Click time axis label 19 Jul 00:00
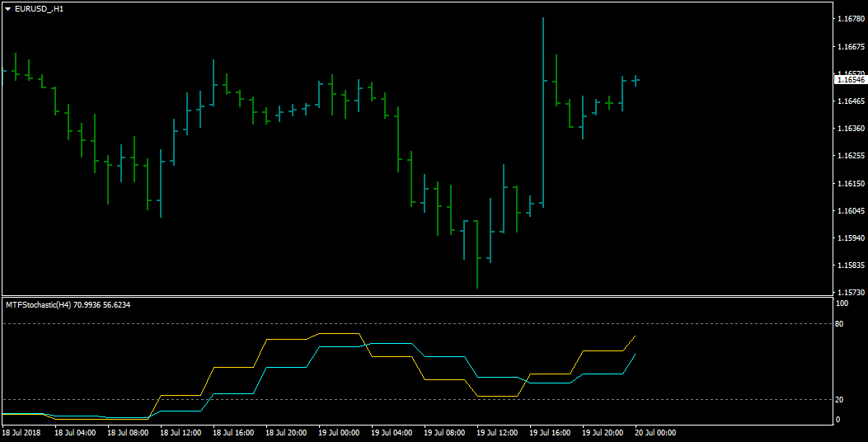The height and width of the screenshot is (442, 868). point(339,433)
